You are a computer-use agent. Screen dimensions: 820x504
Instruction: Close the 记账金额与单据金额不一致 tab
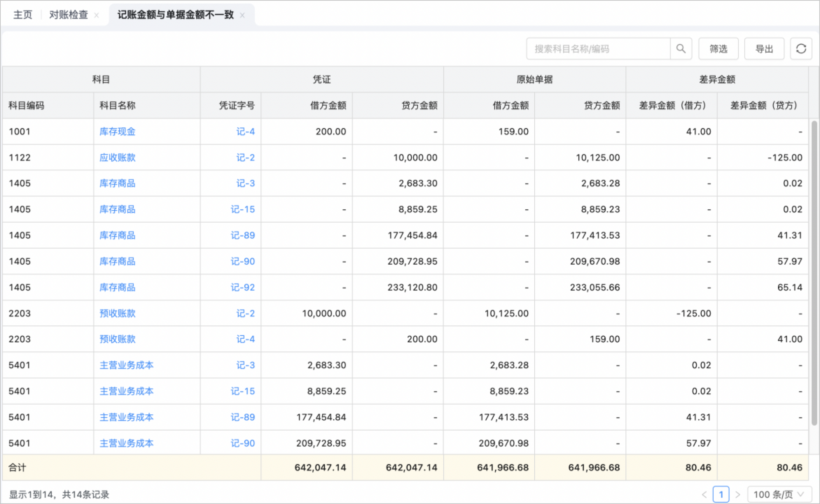click(x=242, y=15)
